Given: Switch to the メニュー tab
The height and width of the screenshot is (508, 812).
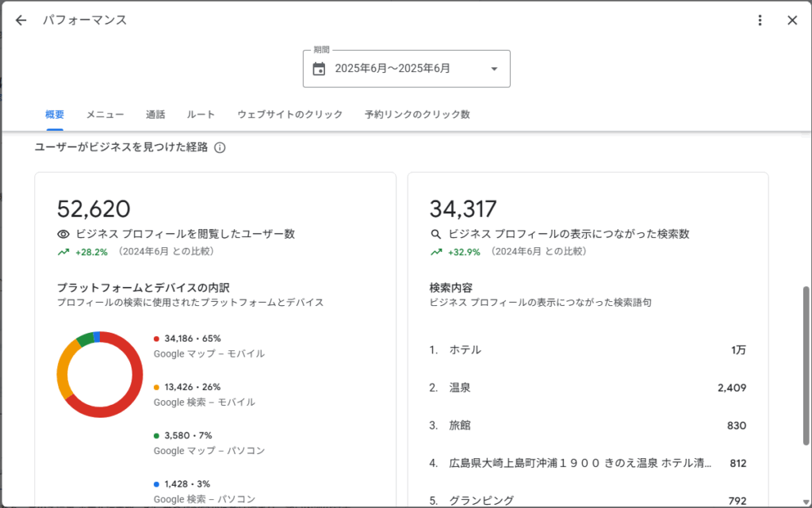Looking at the screenshot, I should coord(105,115).
